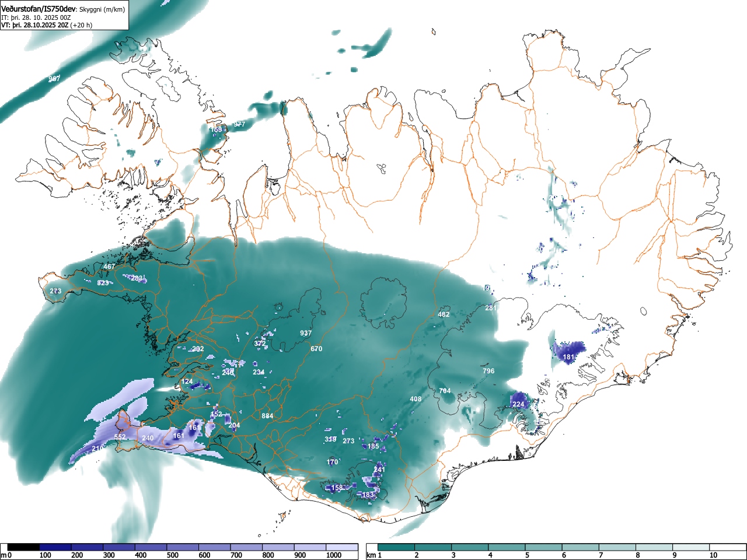Click visibility value 204 on the map
Viewport: 747px width, 560px height.
234,425
